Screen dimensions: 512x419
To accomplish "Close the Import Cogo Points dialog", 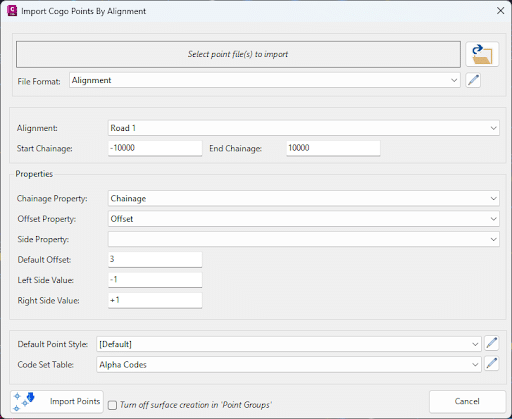I will (x=500, y=11).
